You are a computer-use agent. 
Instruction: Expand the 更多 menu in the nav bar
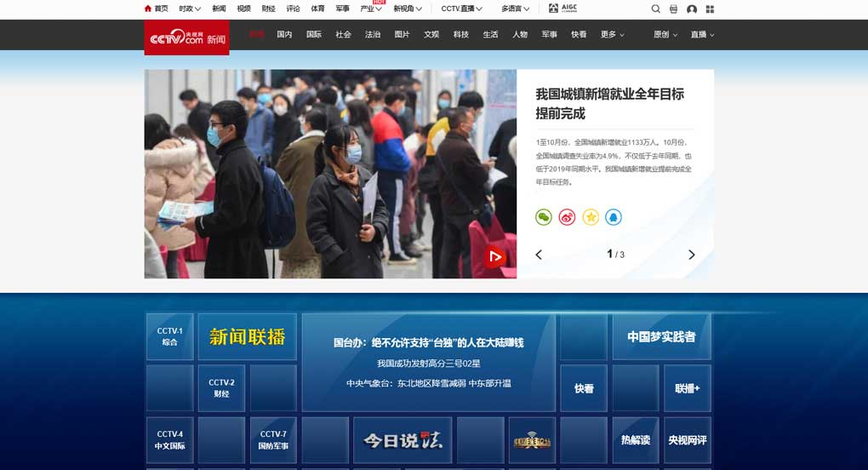tap(612, 35)
